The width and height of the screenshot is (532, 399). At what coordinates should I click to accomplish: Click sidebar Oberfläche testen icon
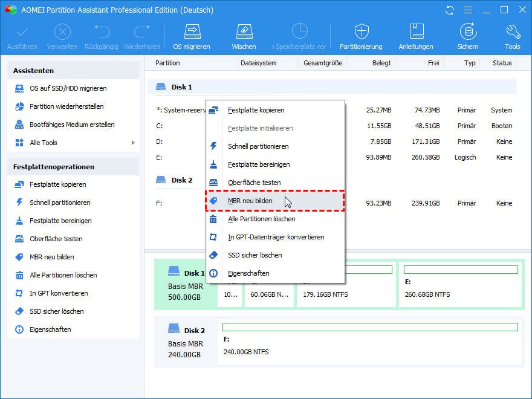click(x=19, y=239)
